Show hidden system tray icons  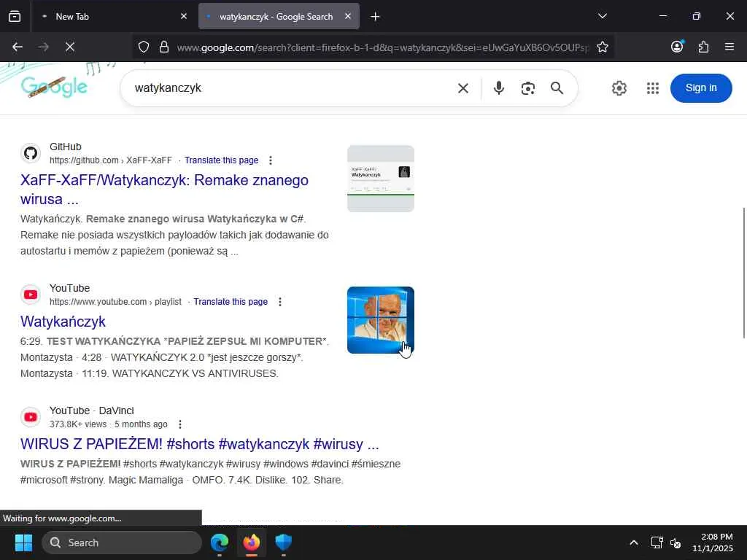(x=634, y=542)
